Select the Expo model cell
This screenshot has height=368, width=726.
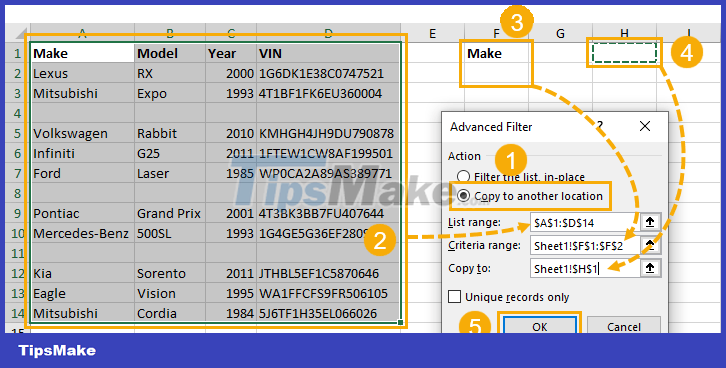(x=170, y=93)
